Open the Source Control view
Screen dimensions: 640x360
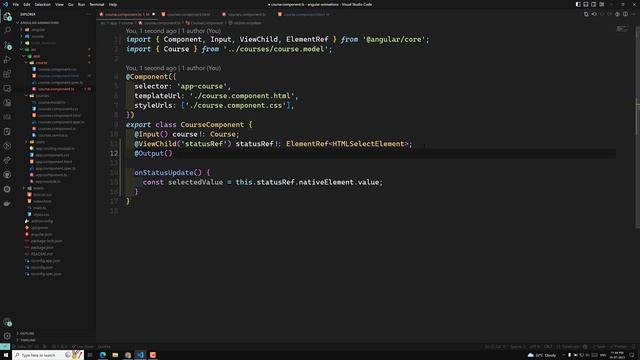pyautogui.click(x=7, y=45)
